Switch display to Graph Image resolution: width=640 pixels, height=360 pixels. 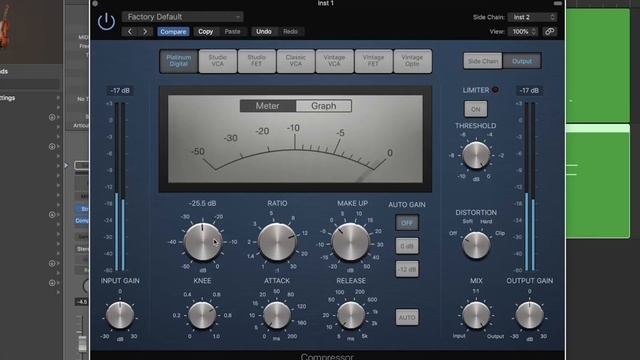click(x=324, y=106)
